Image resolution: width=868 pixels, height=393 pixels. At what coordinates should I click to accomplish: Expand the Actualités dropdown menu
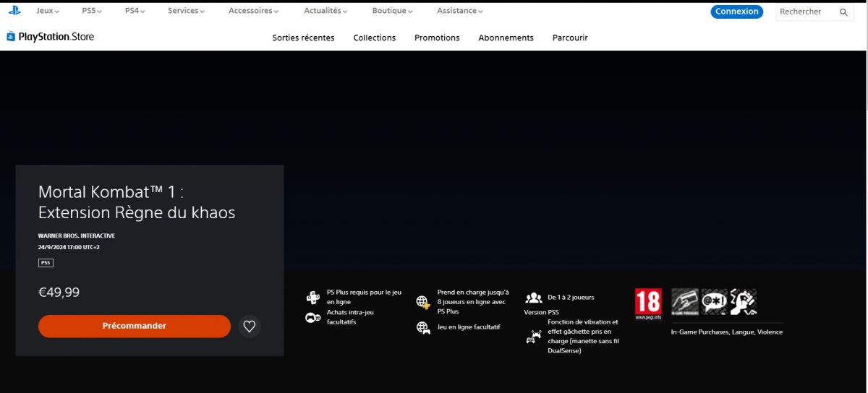tap(325, 11)
